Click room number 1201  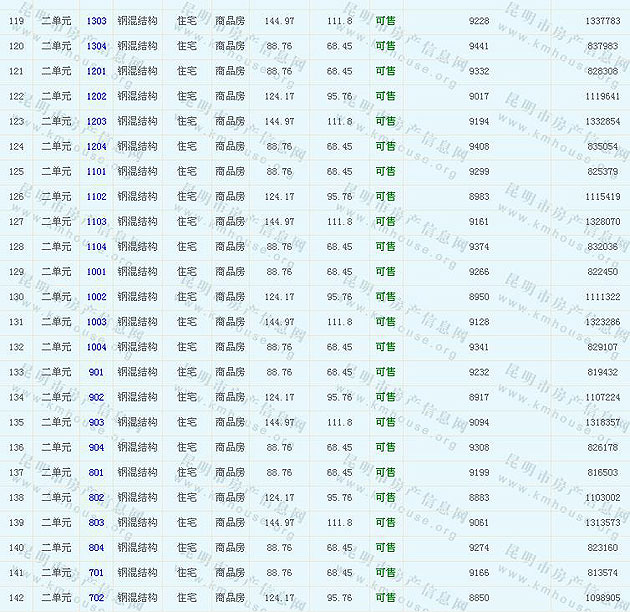[x=96, y=71]
